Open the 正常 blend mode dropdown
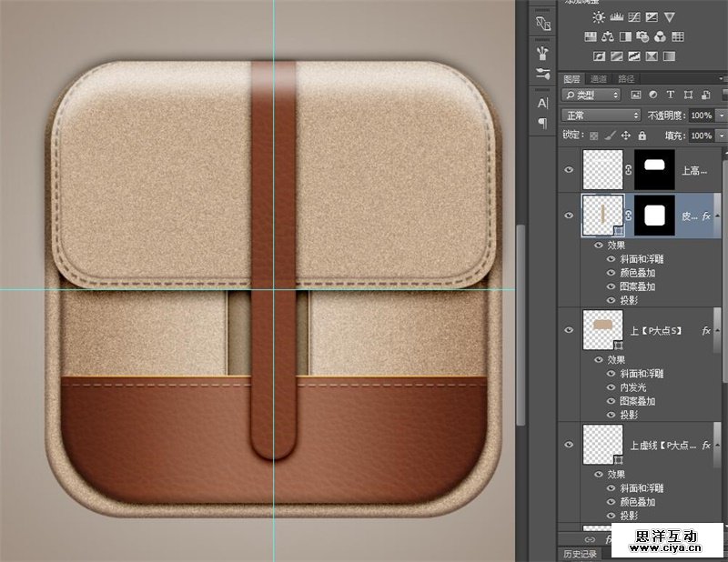 601,115
